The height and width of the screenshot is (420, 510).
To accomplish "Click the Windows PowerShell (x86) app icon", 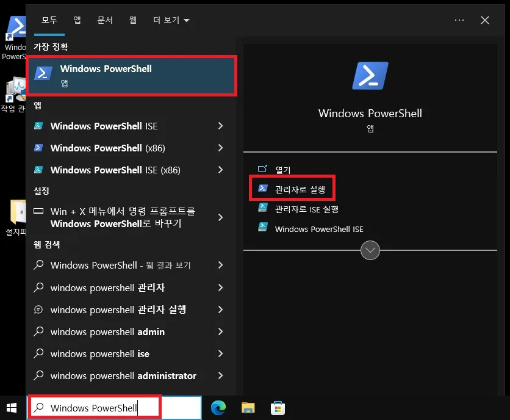I will pos(38,148).
